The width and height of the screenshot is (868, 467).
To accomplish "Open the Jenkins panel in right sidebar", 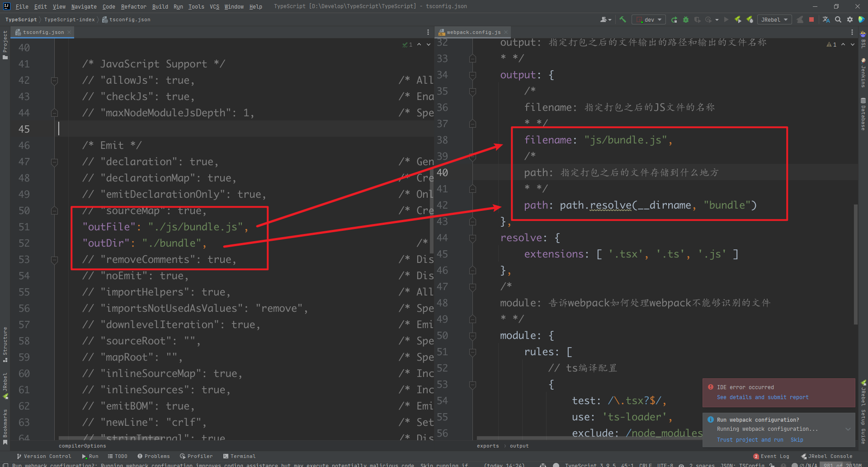I will (863, 73).
